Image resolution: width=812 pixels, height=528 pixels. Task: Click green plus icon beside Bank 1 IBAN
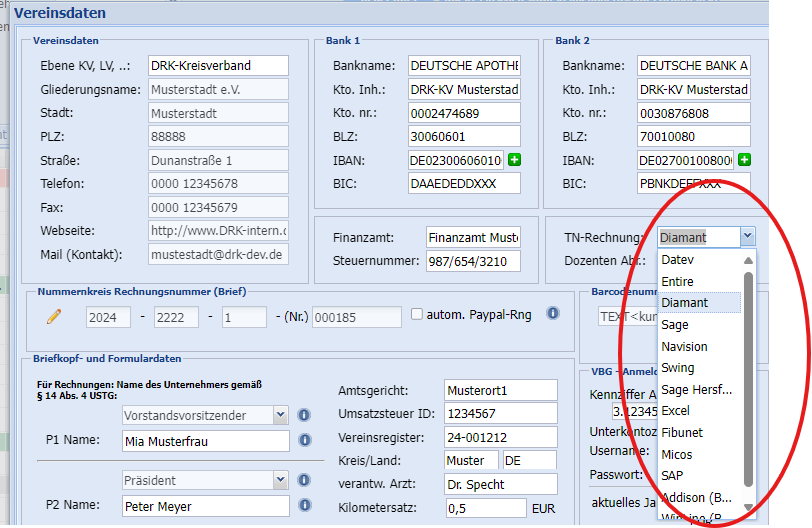tap(514, 160)
